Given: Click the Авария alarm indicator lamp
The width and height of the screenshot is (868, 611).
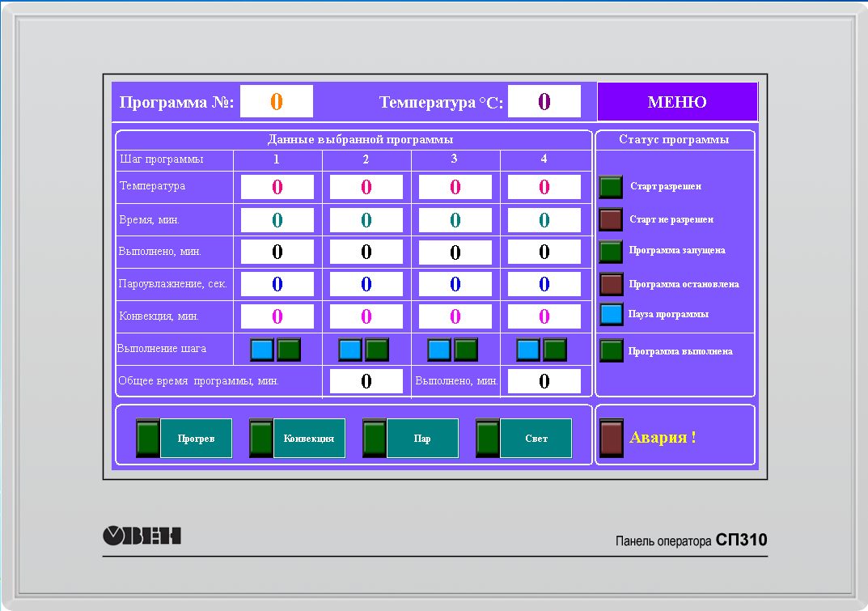Looking at the screenshot, I should coord(612,438).
